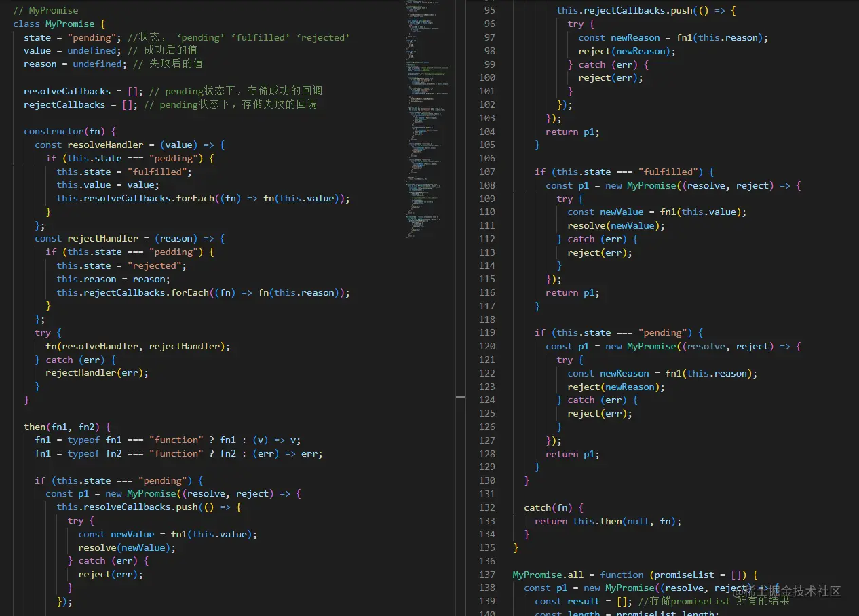The width and height of the screenshot is (859, 616).
Task: Select line number 118 in the gutter
Action: [x=487, y=319]
